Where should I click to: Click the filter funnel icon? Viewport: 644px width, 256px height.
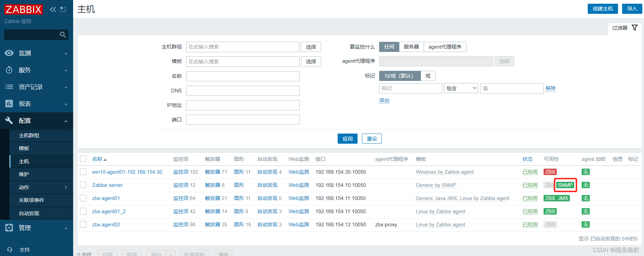[635, 28]
